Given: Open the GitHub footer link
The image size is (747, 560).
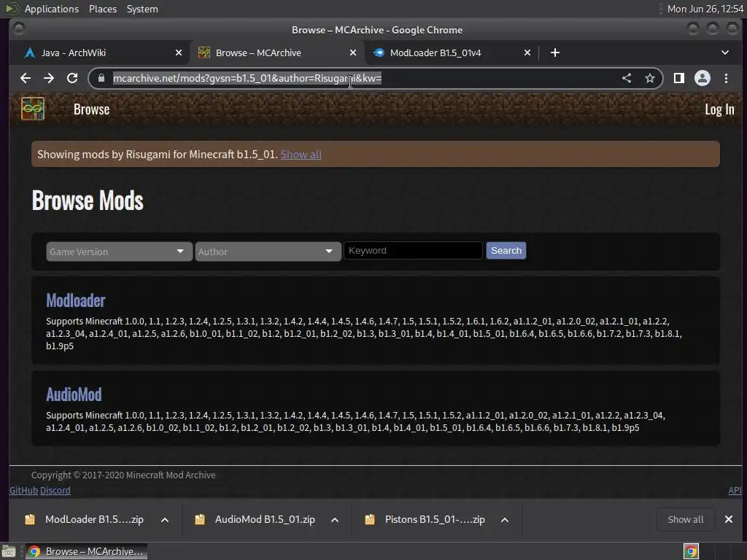Looking at the screenshot, I should 23,490.
